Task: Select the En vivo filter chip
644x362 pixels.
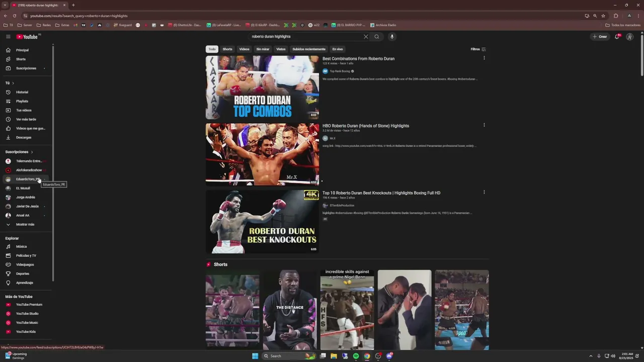Action: pyautogui.click(x=338, y=49)
